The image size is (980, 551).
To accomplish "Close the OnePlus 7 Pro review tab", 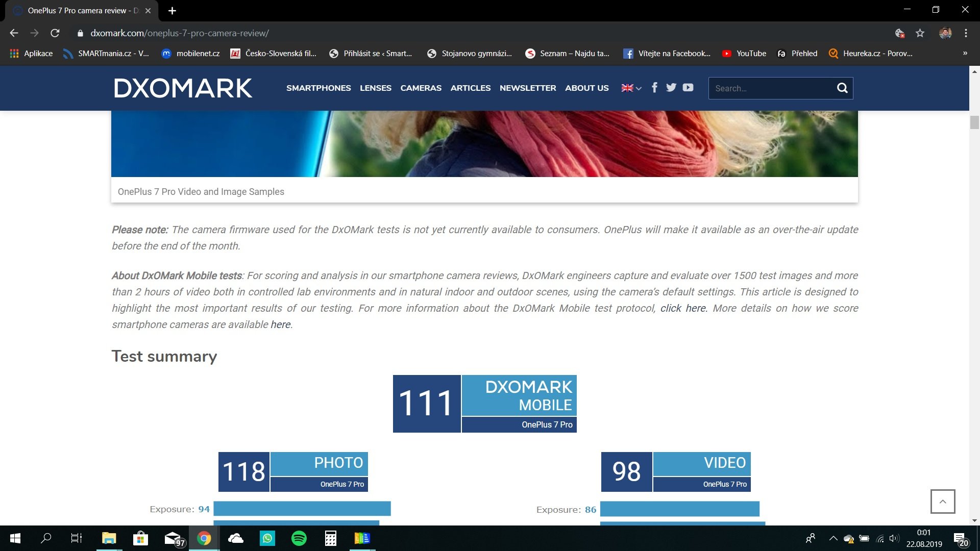I will point(148,11).
